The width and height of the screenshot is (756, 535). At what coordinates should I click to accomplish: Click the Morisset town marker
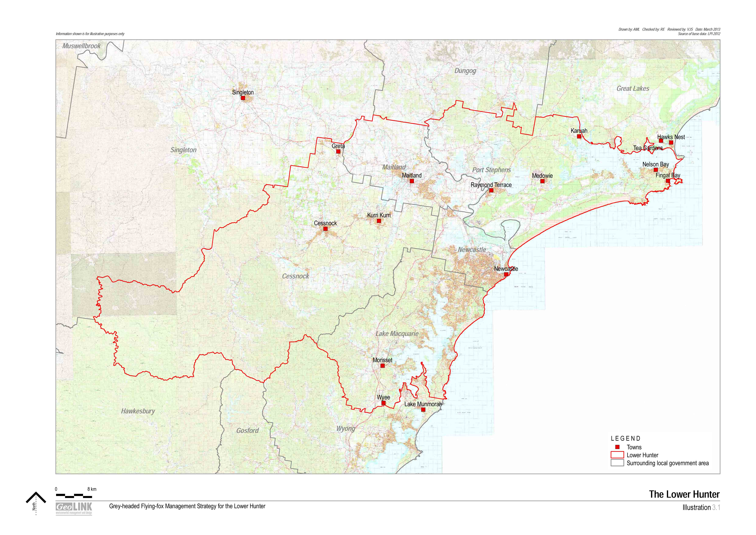point(383,366)
